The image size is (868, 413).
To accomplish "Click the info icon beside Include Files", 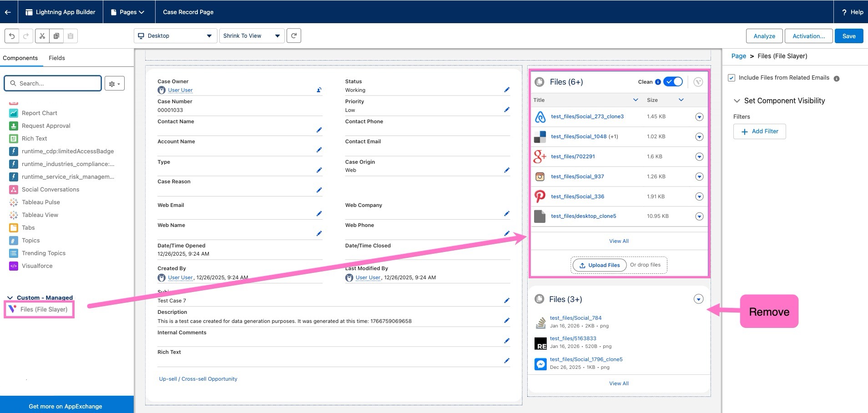I will coord(836,78).
